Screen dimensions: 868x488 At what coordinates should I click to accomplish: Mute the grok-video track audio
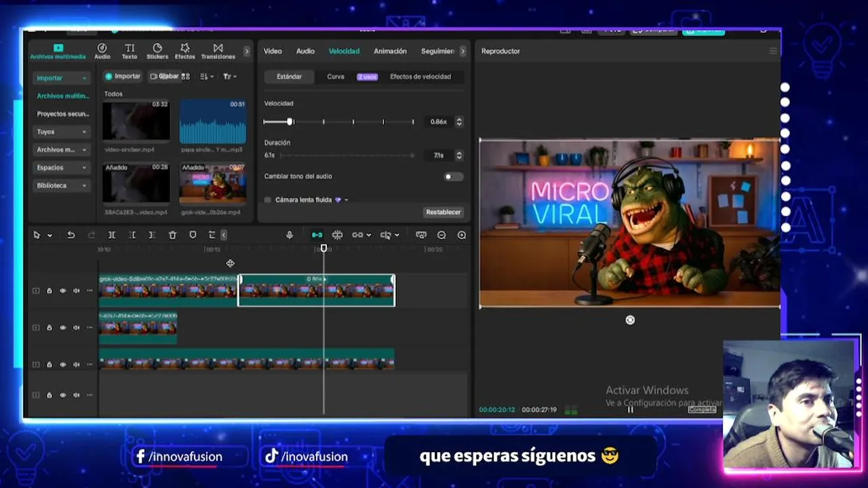pyautogui.click(x=76, y=291)
